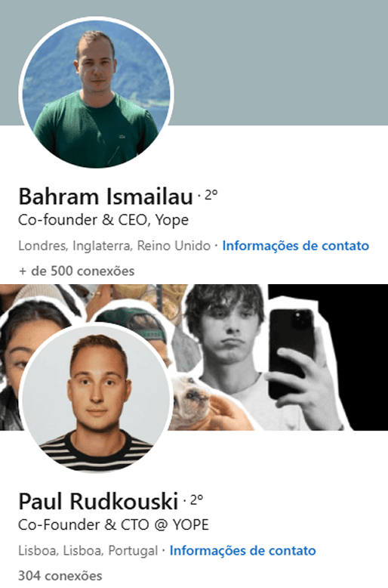Screen dimensions: 388x588
Task: View the 304 conexões list
Action: (x=60, y=576)
